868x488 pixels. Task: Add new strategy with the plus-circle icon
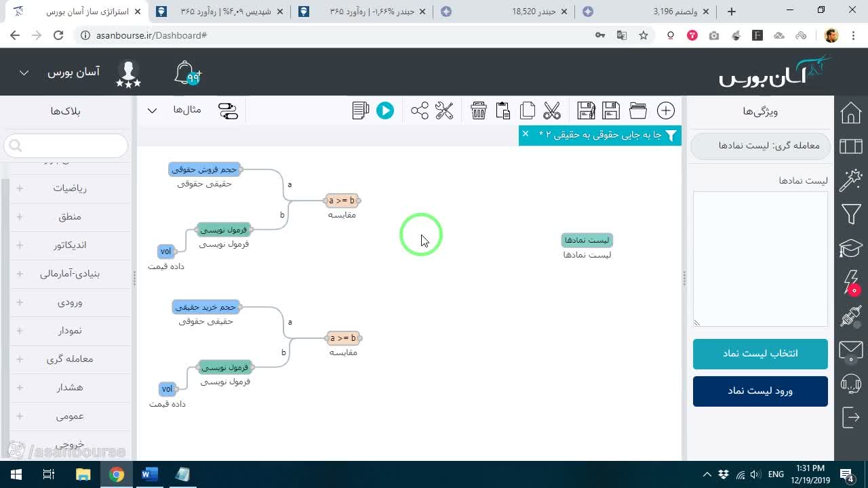666,110
